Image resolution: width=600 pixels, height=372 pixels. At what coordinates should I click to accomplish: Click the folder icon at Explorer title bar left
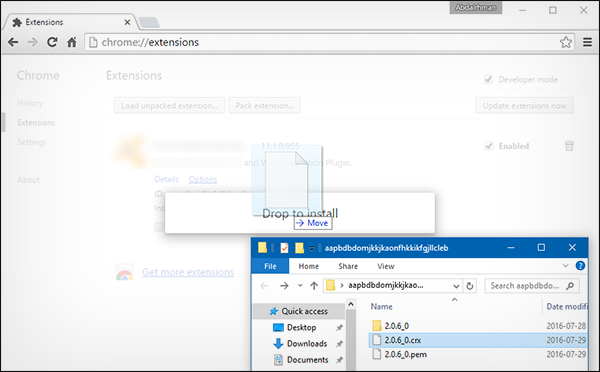pyautogui.click(x=262, y=248)
